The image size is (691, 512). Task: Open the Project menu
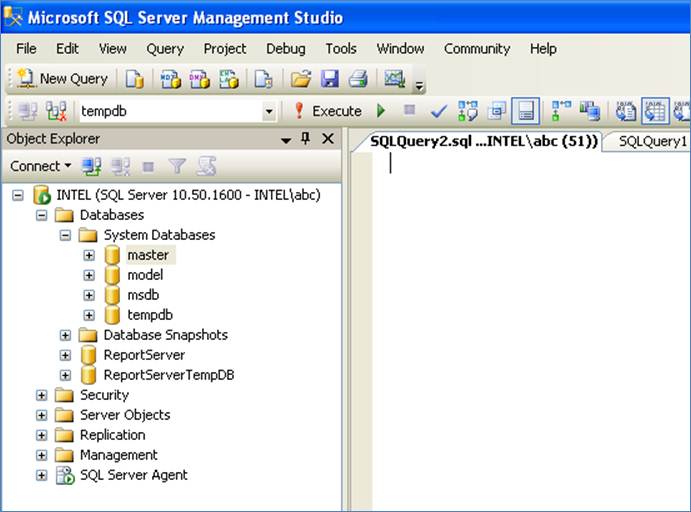click(x=225, y=48)
